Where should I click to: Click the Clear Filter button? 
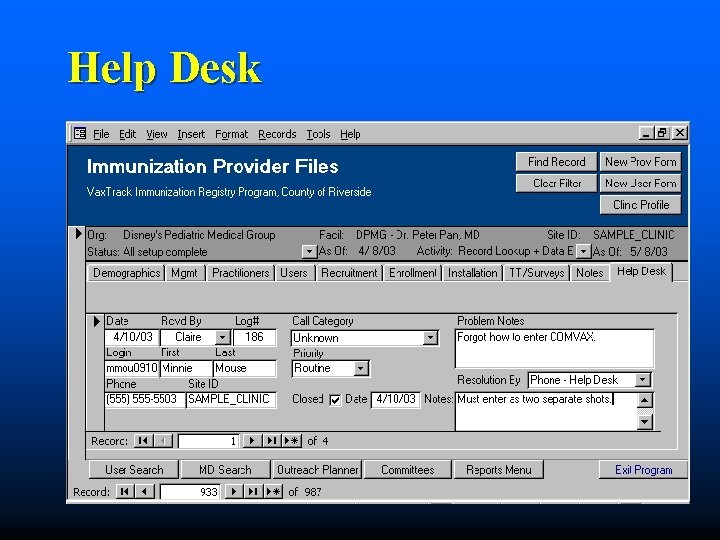tap(557, 183)
